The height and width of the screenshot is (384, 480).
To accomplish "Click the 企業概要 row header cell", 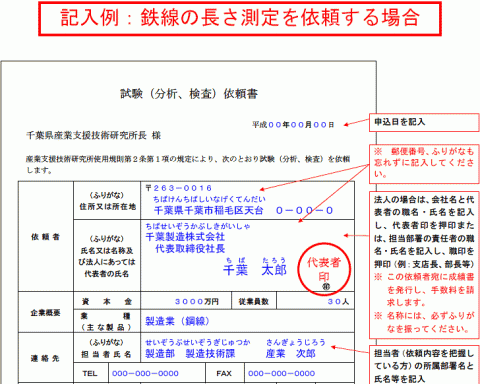I will click(x=46, y=312).
